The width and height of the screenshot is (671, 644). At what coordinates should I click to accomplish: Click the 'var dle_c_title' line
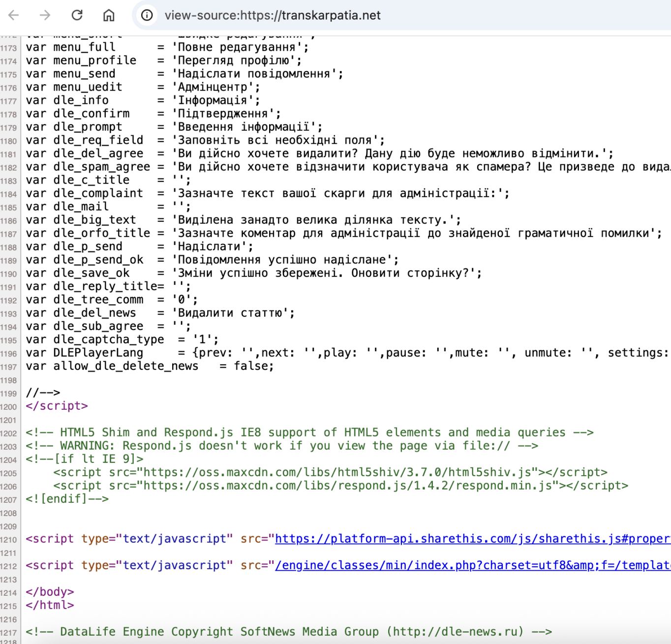pos(108,180)
